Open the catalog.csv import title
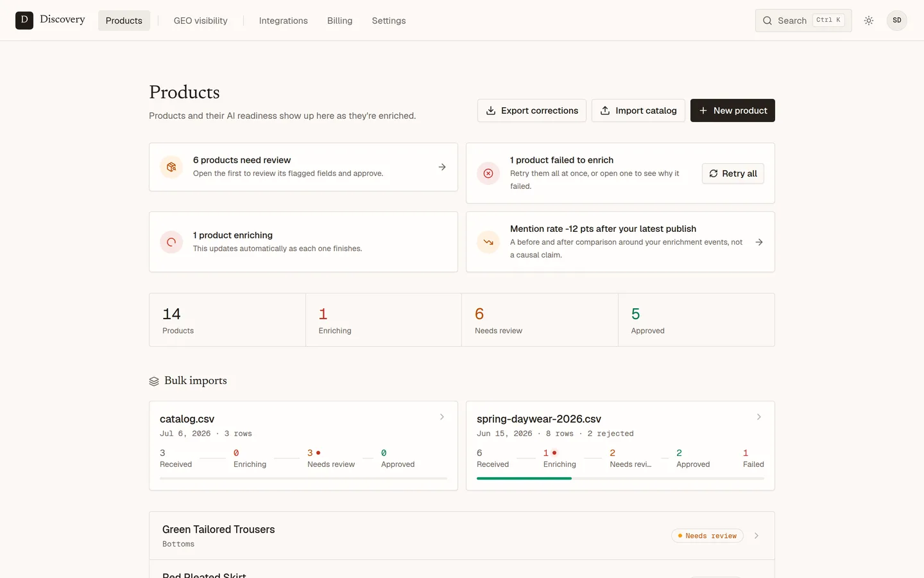Screen dimensions: 924x578 (x=187, y=419)
